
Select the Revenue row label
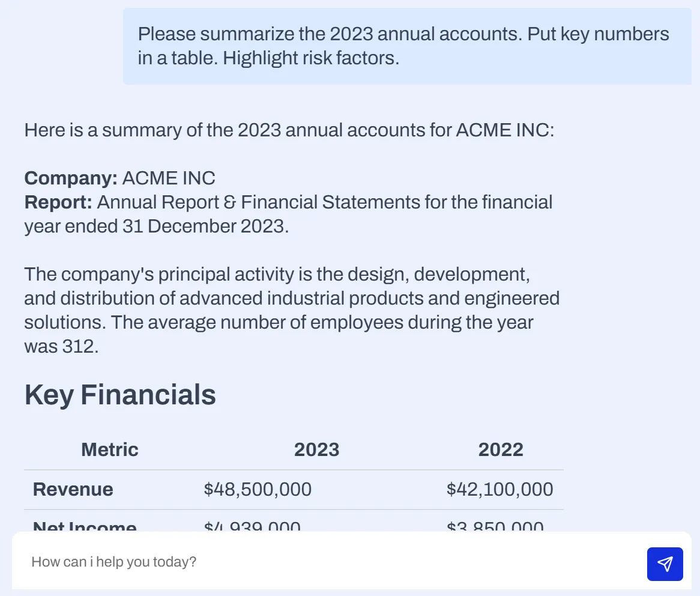pyautogui.click(x=73, y=489)
